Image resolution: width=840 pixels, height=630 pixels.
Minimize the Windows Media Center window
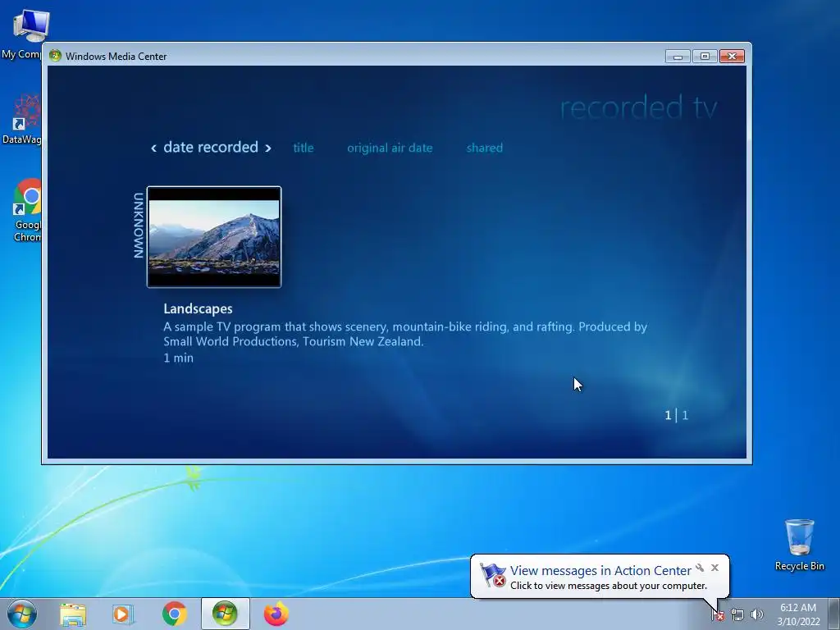click(x=678, y=57)
